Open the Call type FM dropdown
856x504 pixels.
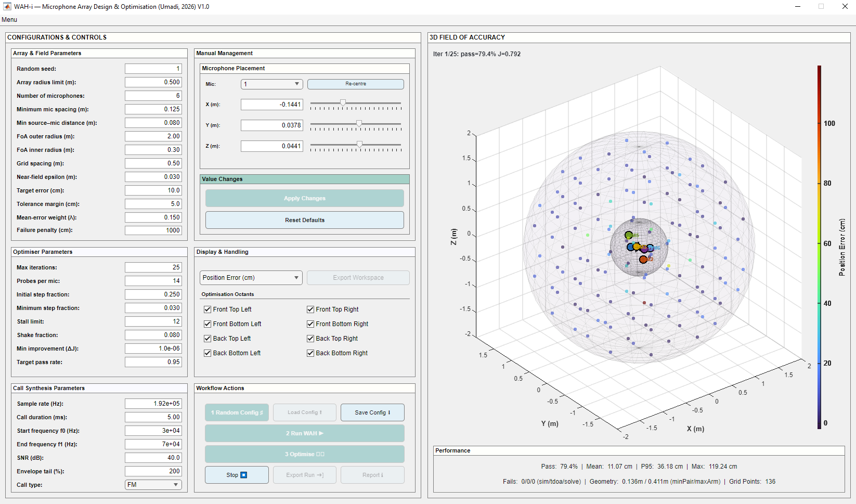153,485
